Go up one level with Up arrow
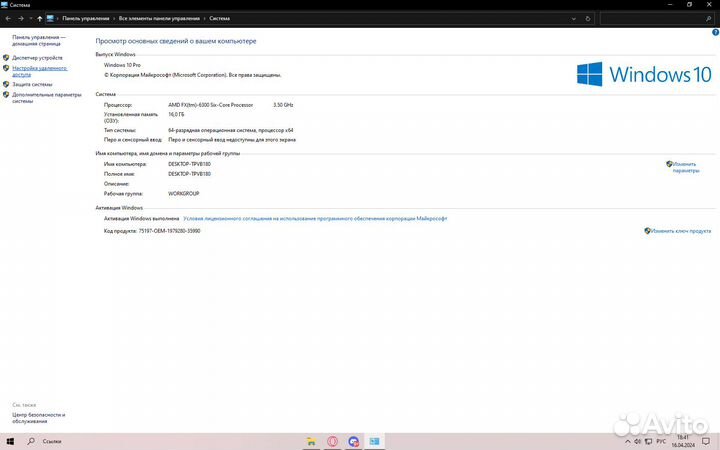Image resolution: width=720 pixels, height=450 pixels. (x=39, y=18)
